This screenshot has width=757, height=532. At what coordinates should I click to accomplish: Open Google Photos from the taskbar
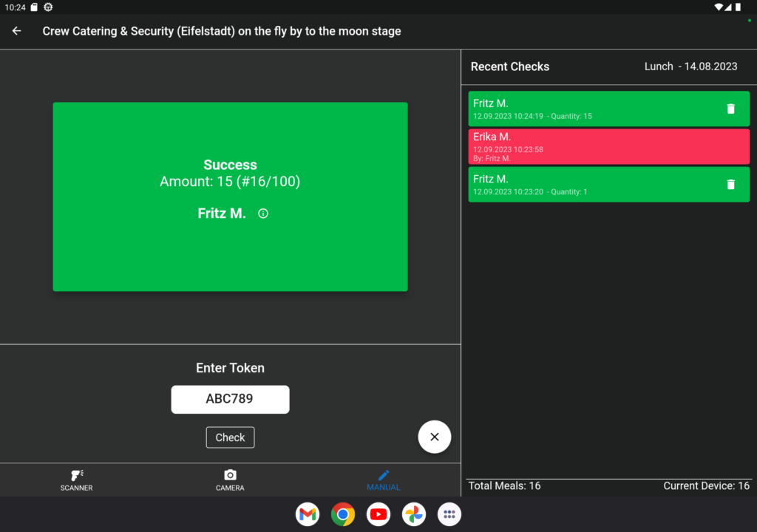click(414, 514)
